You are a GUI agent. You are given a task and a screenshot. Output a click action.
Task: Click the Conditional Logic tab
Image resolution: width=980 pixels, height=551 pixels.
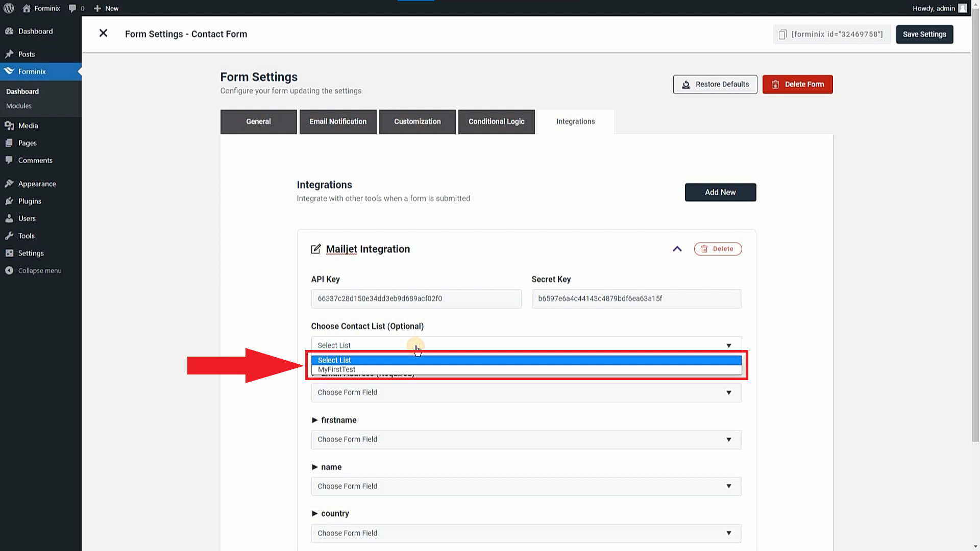coord(496,121)
